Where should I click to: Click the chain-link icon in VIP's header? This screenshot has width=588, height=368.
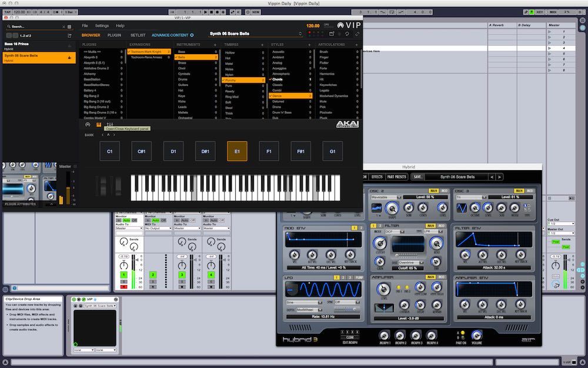357,34
